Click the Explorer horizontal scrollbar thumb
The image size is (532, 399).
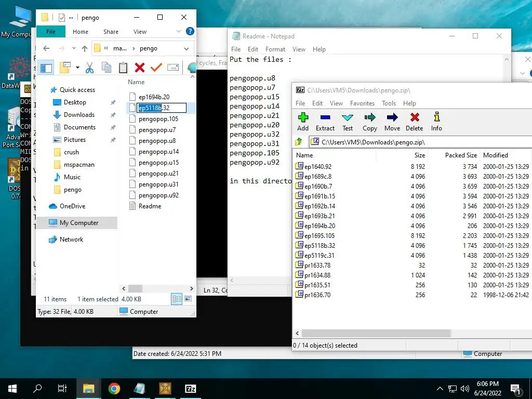[136, 288]
